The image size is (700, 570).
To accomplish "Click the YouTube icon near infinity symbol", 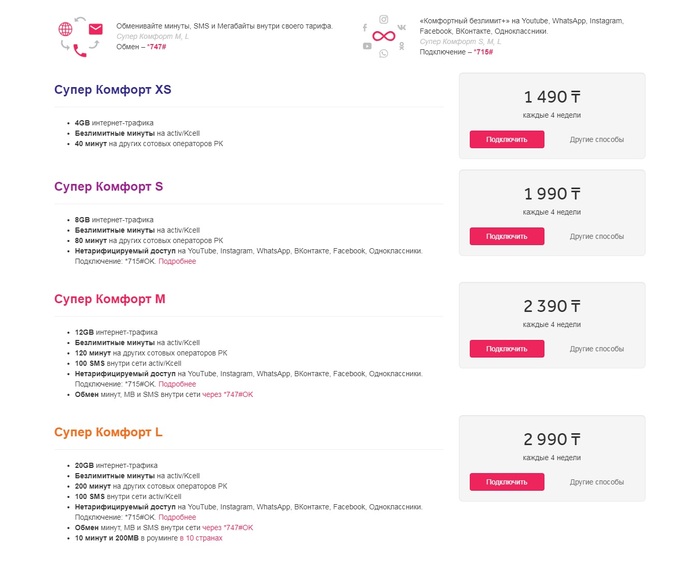I will (367, 45).
